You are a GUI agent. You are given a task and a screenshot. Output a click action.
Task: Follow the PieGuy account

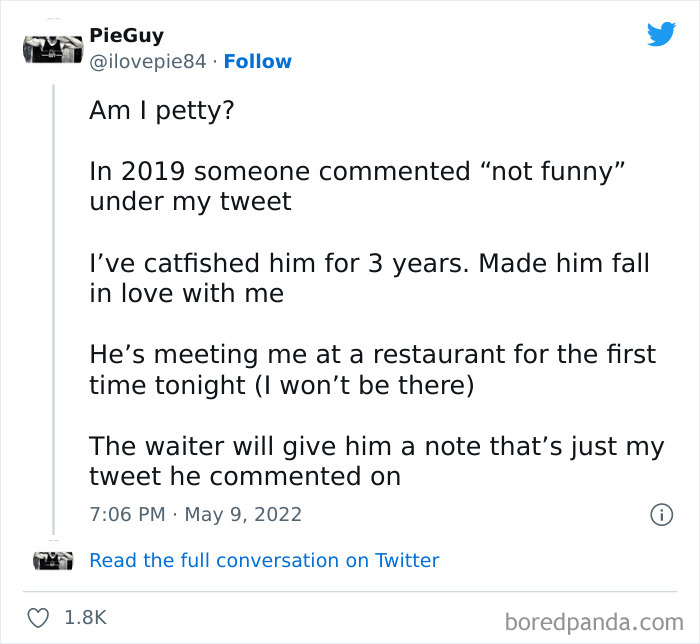(x=258, y=62)
